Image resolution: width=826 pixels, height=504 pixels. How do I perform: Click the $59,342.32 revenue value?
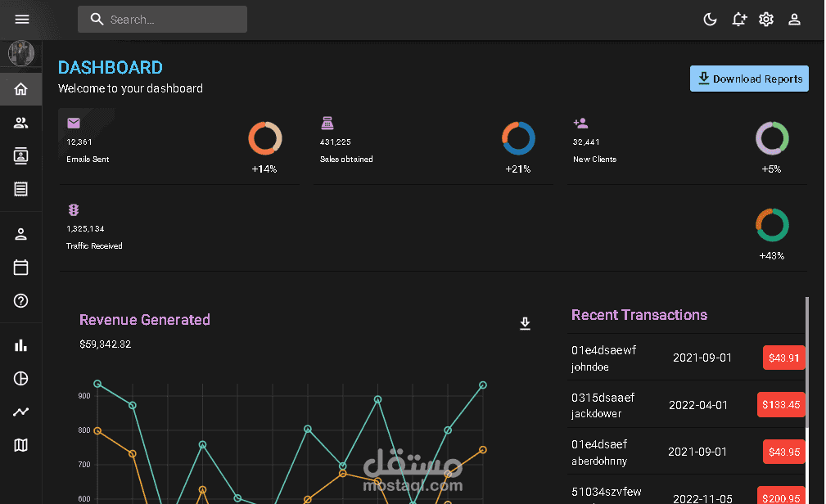point(106,344)
